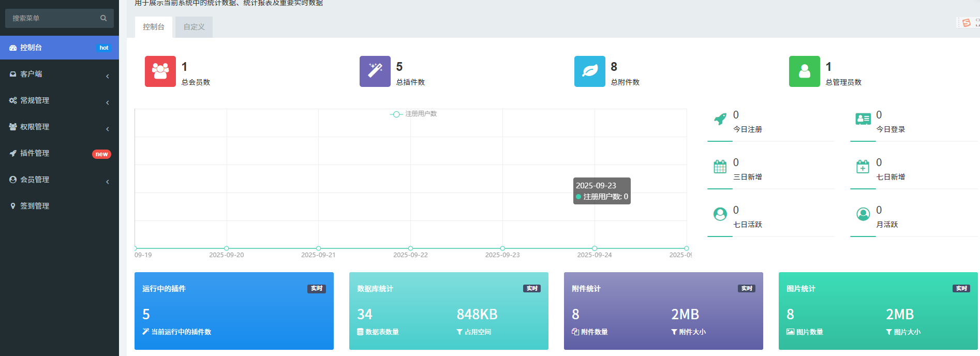Select the 控制台 tab
The height and width of the screenshot is (356, 980).
coord(154,27)
